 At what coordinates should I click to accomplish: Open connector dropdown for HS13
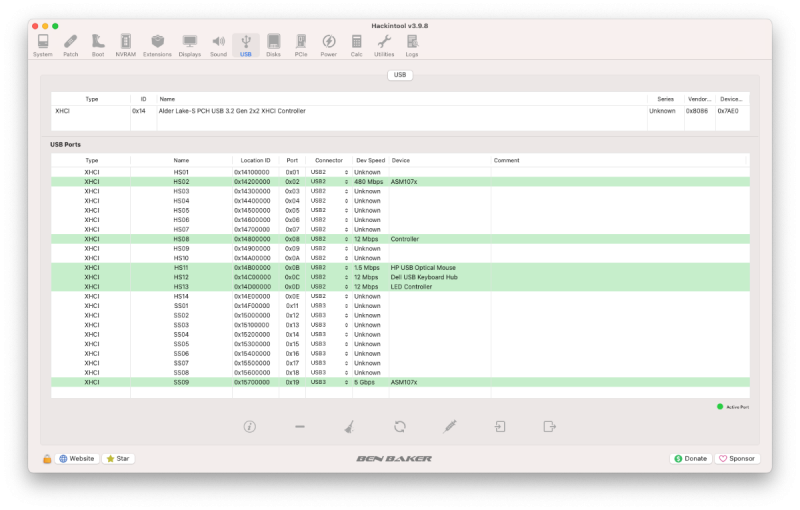(329, 287)
